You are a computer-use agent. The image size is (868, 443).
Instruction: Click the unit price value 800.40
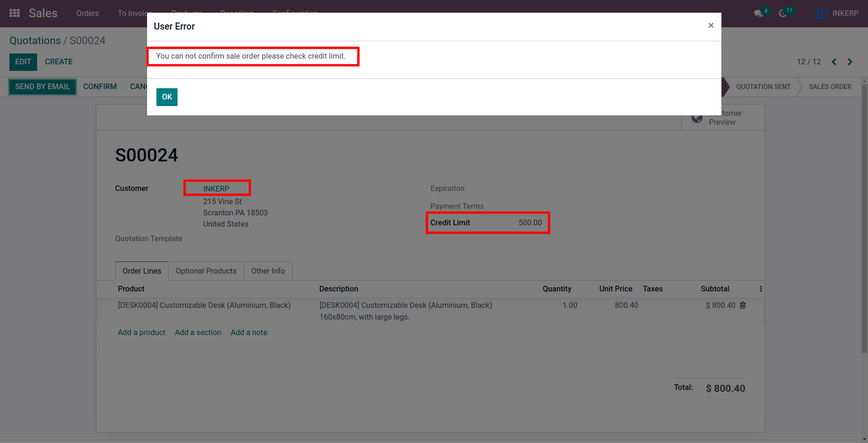tap(627, 306)
